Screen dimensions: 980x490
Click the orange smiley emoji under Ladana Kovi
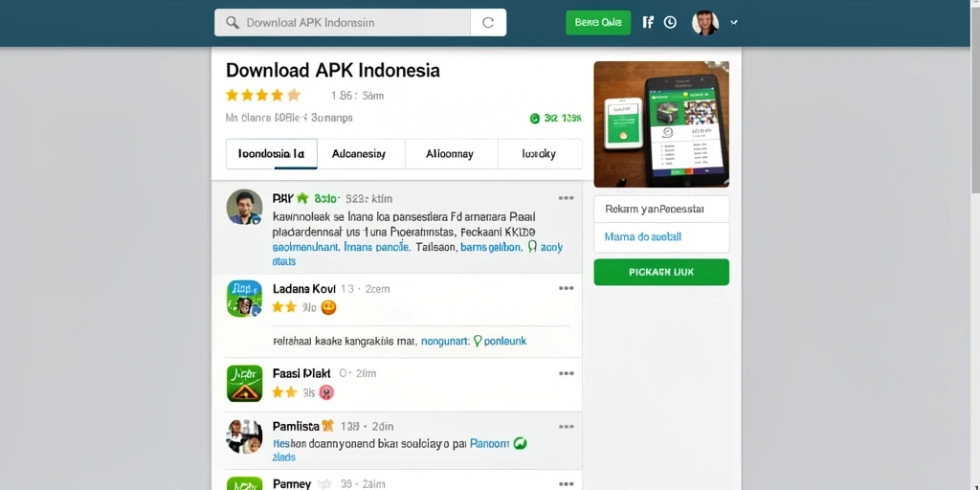(x=328, y=307)
